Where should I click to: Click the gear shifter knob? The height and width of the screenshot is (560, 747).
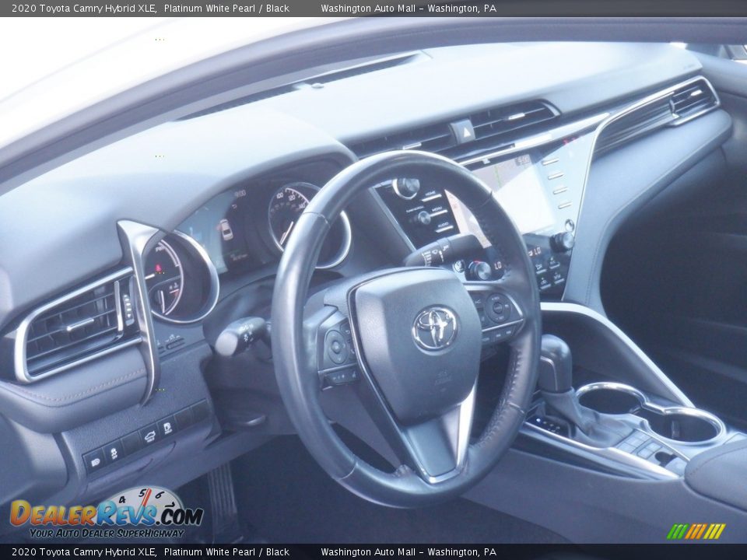tap(555, 362)
